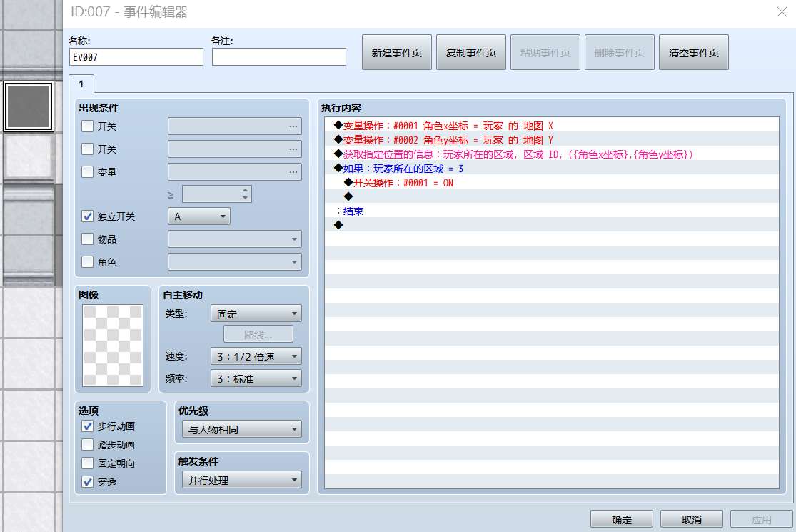Cancel with the 取消 button
The height and width of the screenshot is (532, 796).
click(x=692, y=519)
